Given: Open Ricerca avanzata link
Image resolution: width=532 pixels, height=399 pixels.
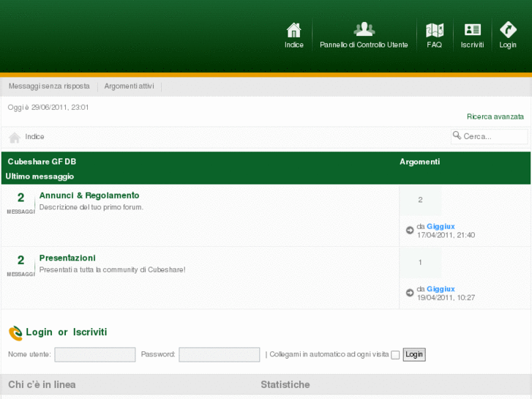Looking at the screenshot, I should pyautogui.click(x=495, y=116).
